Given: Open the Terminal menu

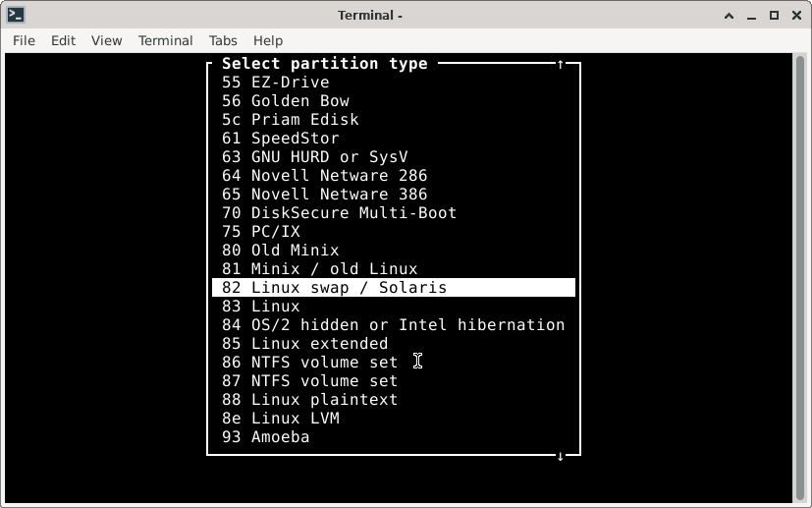Looking at the screenshot, I should [x=165, y=40].
